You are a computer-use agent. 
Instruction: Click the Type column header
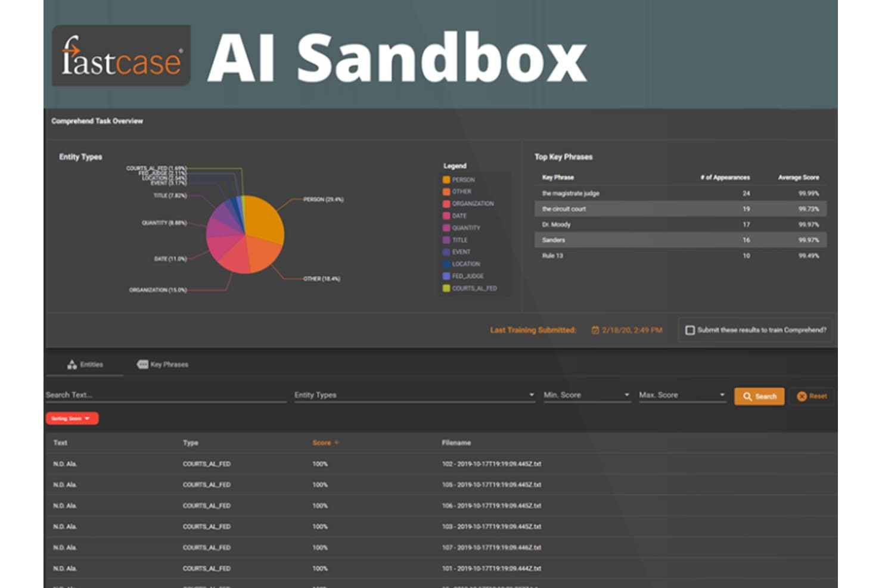(x=191, y=443)
